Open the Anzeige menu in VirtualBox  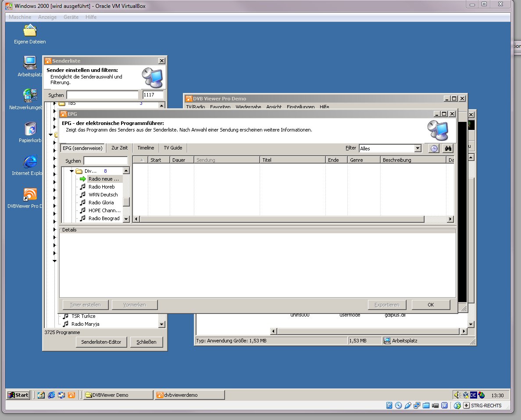tap(47, 17)
